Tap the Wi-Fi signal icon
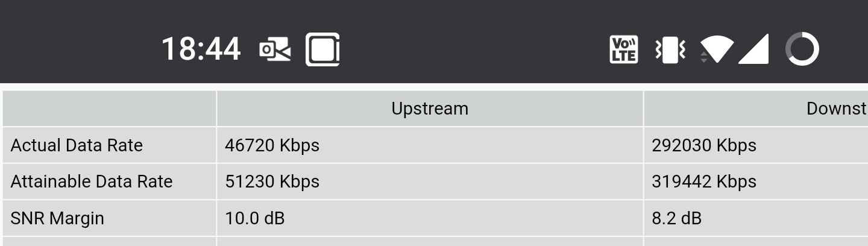The height and width of the screenshot is (246, 868). click(x=716, y=49)
